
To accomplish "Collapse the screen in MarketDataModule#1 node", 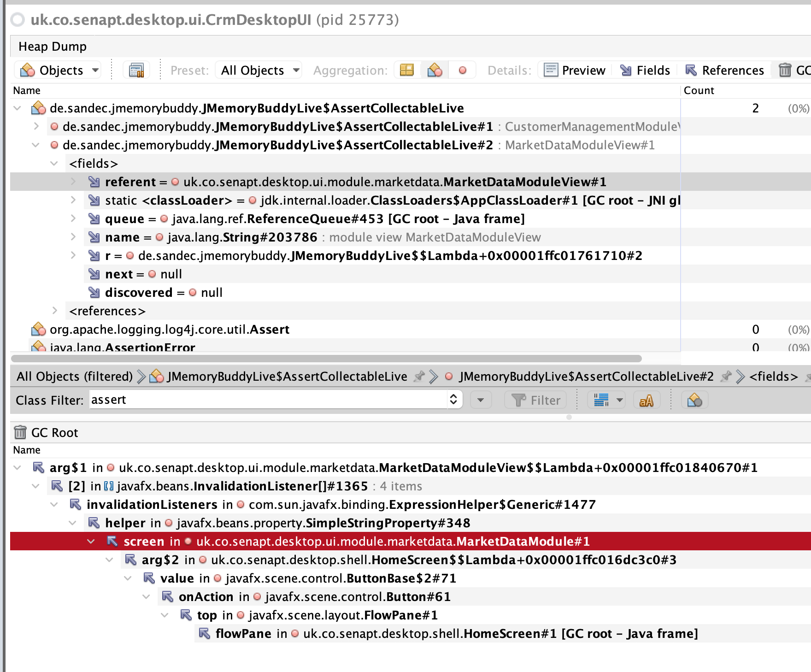I will (x=91, y=542).
